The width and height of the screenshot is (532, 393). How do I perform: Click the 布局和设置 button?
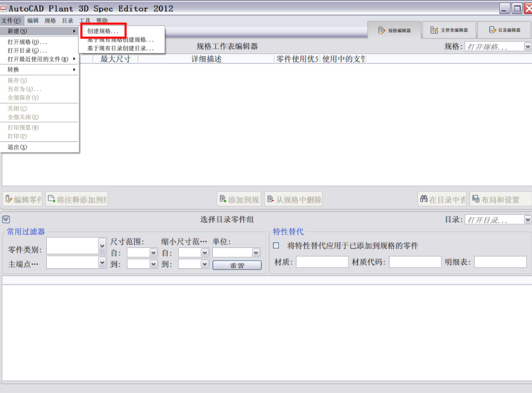[x=500, y=200]
